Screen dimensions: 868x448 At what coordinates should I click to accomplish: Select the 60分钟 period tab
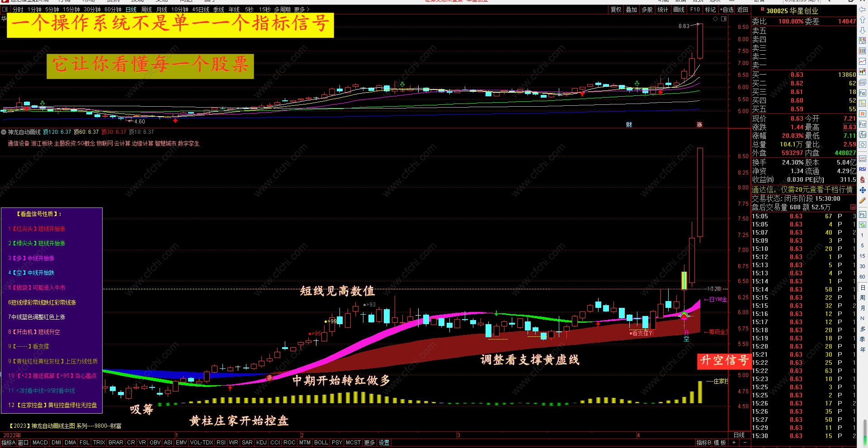113,9
